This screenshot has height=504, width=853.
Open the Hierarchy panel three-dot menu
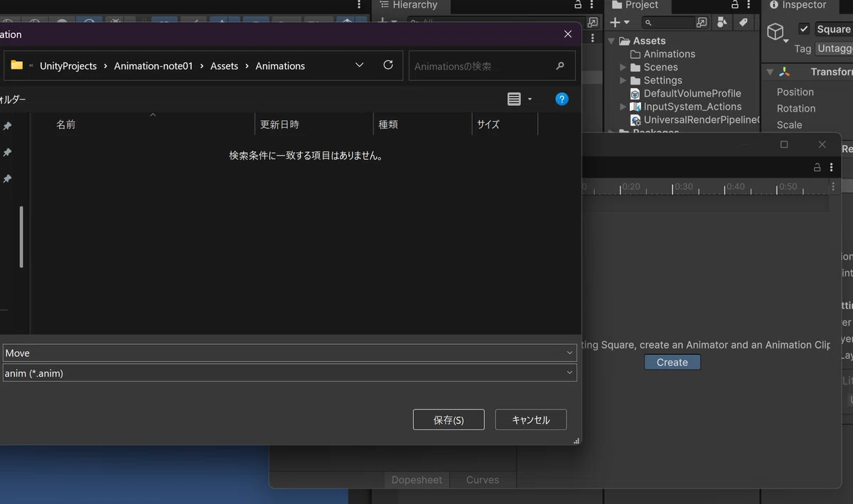pyautogui.click(x=592, y=5)
